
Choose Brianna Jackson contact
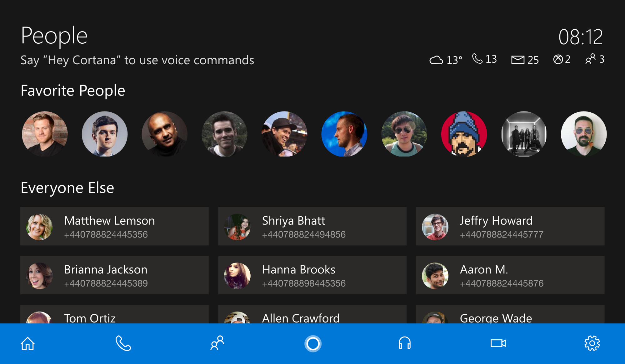114,275
